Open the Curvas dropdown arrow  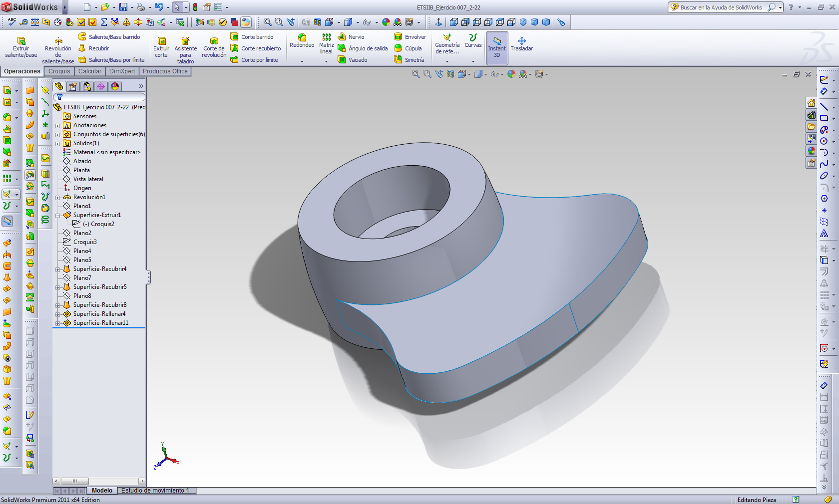tap(473, 61)
